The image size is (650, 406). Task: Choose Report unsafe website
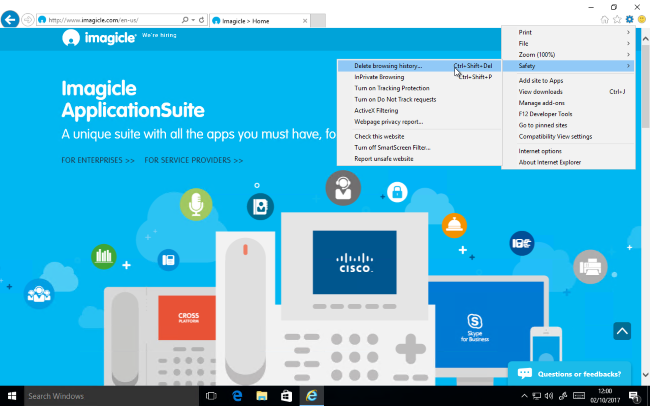[x=419, y=159]
